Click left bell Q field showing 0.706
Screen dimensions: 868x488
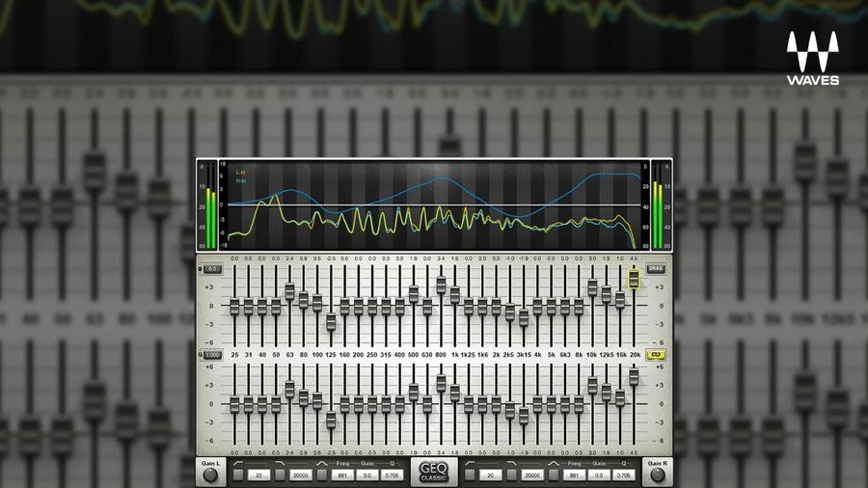(392, 474)
